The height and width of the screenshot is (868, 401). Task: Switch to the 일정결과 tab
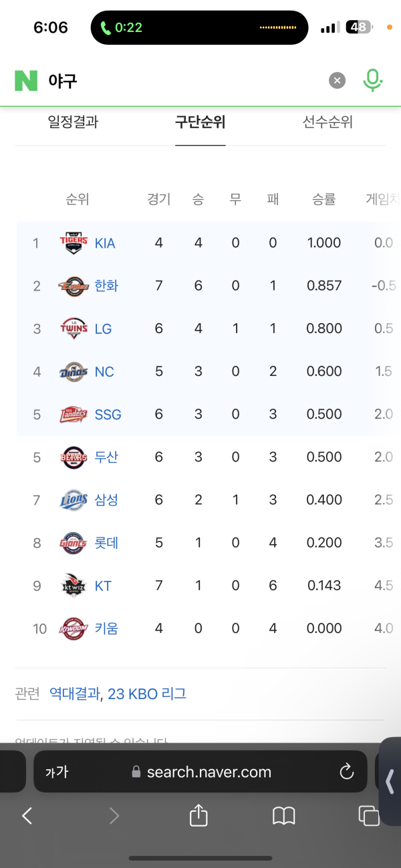(74, 122)
